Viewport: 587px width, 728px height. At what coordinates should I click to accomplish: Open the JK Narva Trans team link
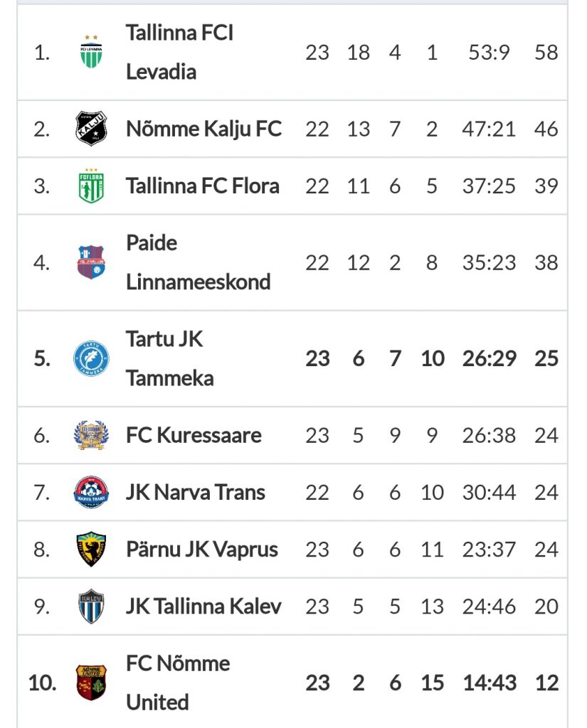coord(195,492)
